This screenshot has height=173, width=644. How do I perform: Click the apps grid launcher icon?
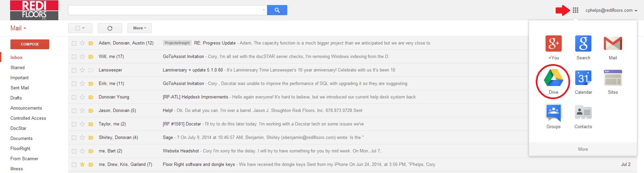576,10
